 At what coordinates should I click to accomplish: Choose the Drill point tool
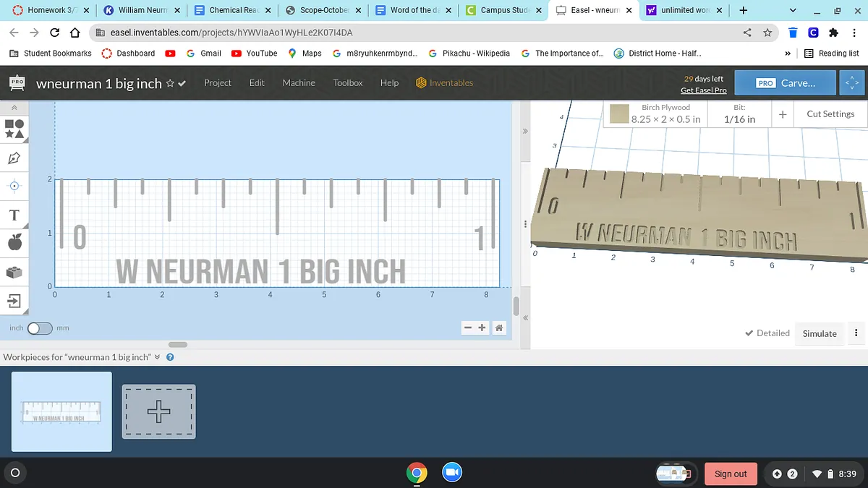coord(14,186)
